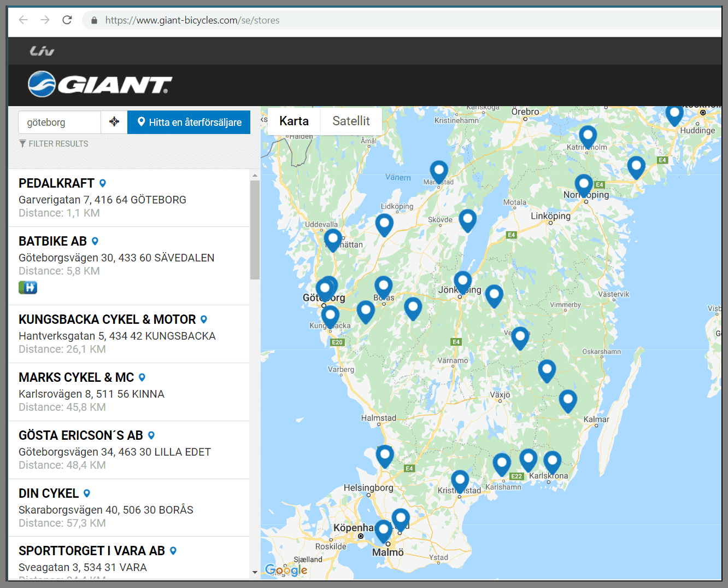Click the pin icon next to PEDALKRAFT

tap(102, 183)
